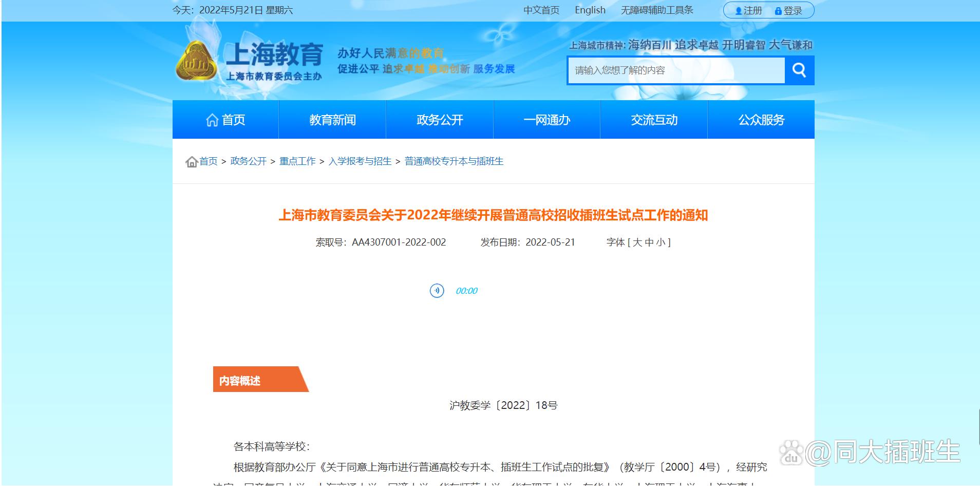Click the speaker icon to play article audio
Screen dimensions: 980x486
[x=436, y=290]
